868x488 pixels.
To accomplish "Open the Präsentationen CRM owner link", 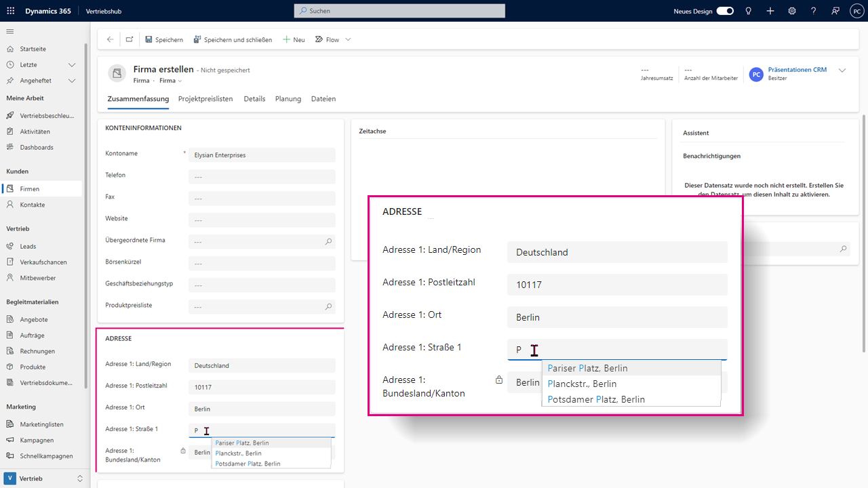I will point(797,70).
